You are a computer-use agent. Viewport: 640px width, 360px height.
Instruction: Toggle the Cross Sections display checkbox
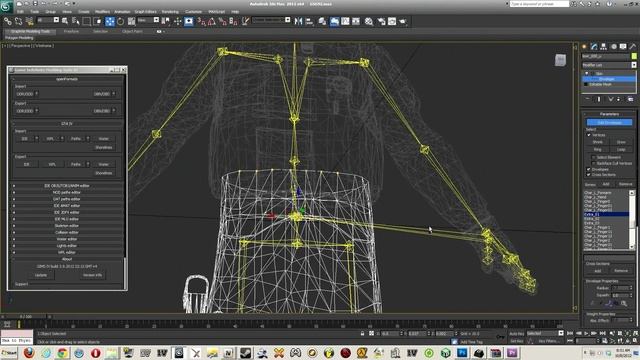click(x=589, y=175)
